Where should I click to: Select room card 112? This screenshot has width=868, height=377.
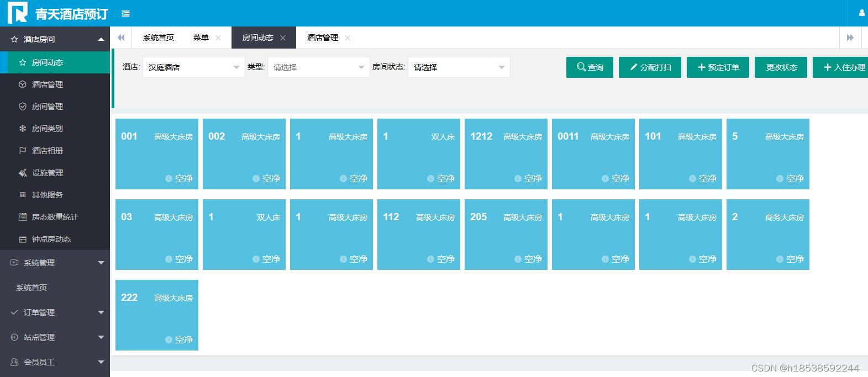pos(419,235)
